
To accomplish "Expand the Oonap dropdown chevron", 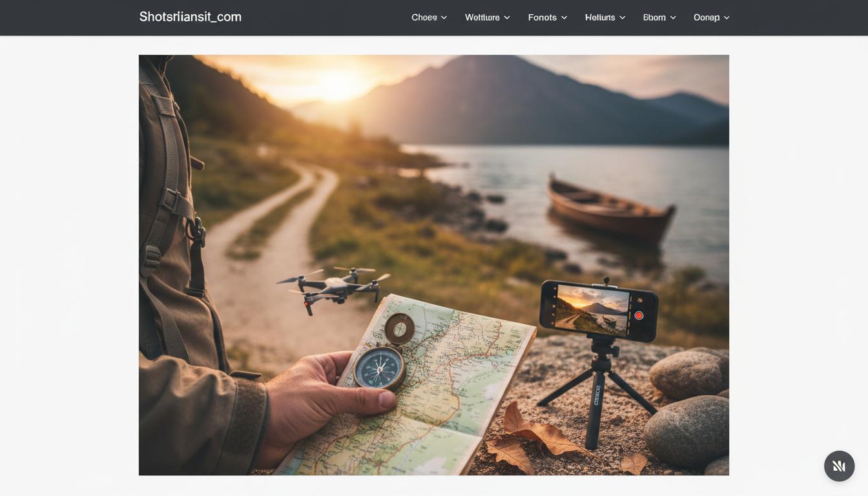I will (727, 18).
